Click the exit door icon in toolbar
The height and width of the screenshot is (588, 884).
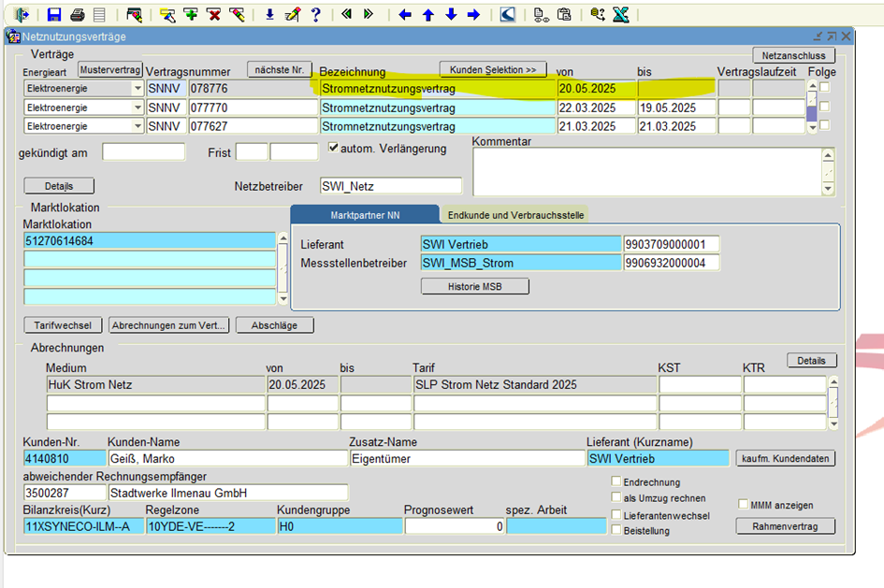22,14
